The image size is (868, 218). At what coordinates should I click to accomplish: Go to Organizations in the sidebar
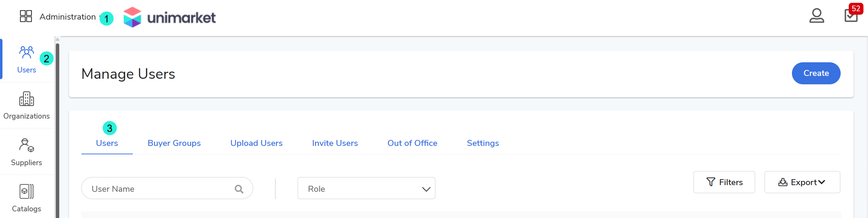tap(27, 106)
